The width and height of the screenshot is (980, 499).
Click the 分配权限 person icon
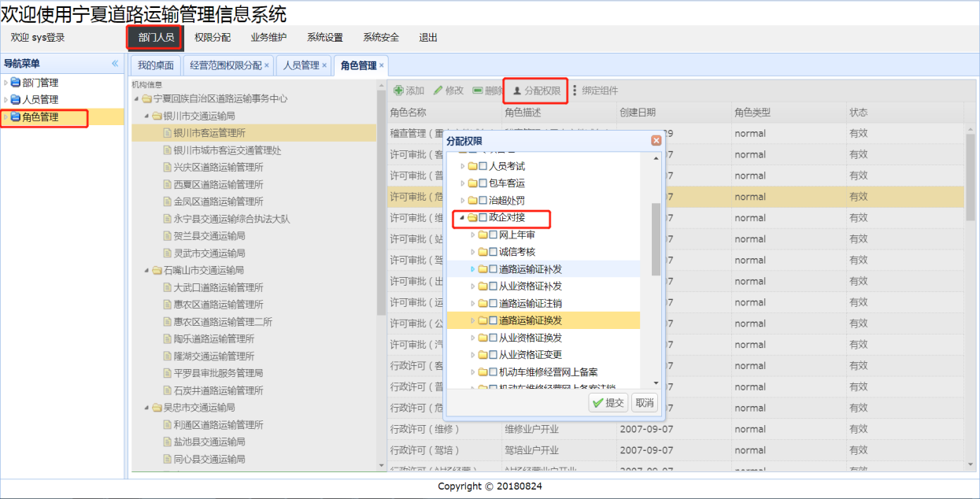517,91
